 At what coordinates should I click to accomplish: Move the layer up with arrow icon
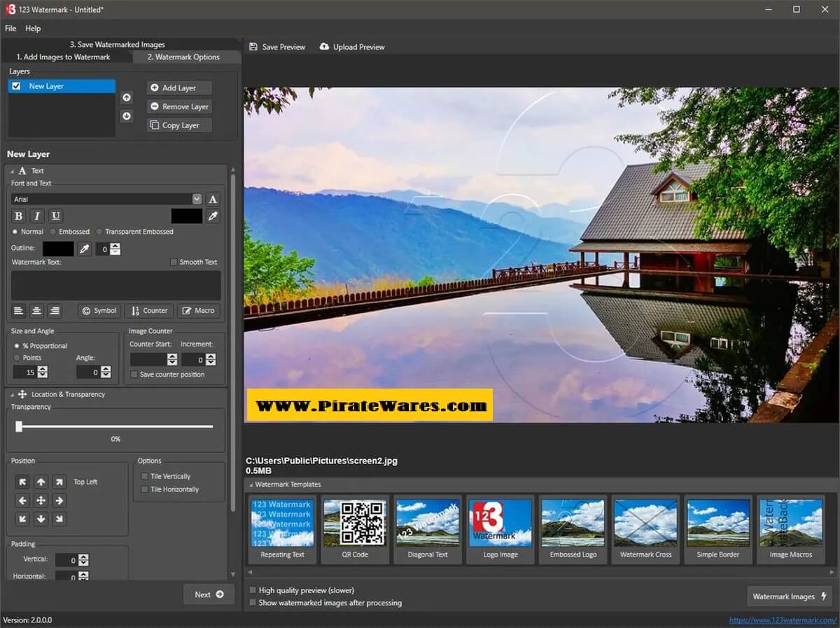tap(127, 98)
